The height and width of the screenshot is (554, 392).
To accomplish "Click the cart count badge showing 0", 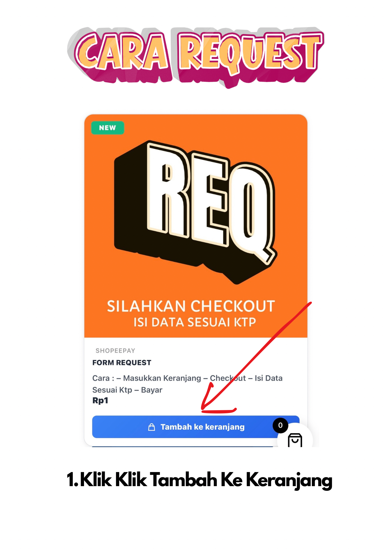I will [280, 425].
